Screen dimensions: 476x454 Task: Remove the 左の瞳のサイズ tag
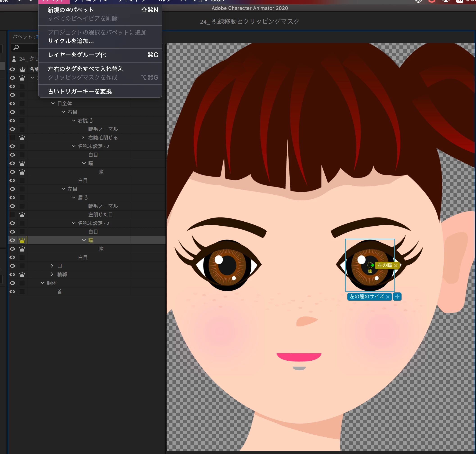coord(388,297)
